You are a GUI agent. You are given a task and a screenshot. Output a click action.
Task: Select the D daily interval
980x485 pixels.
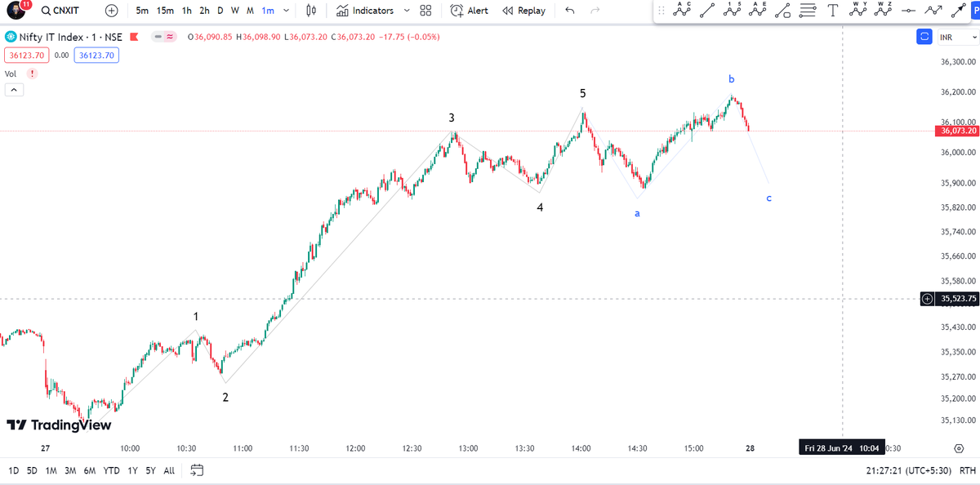point(220,11)
